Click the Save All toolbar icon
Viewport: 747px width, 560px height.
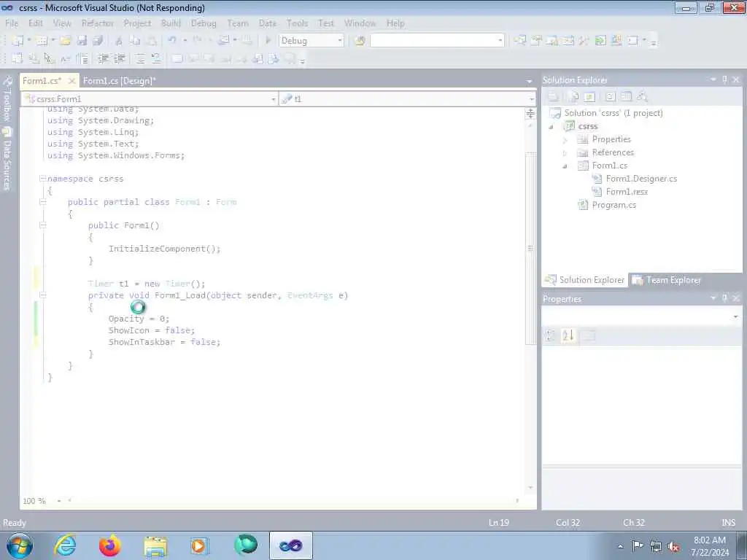pos(98,41)
